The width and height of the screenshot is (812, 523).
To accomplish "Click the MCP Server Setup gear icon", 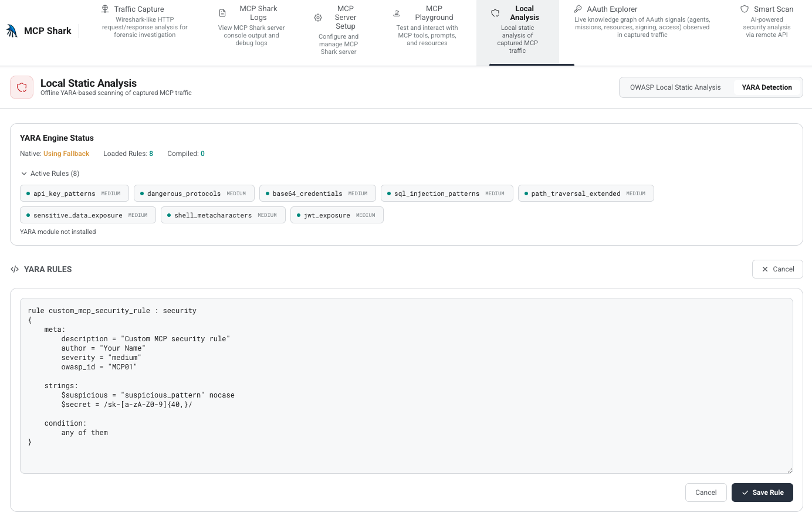I will point(317,18).
